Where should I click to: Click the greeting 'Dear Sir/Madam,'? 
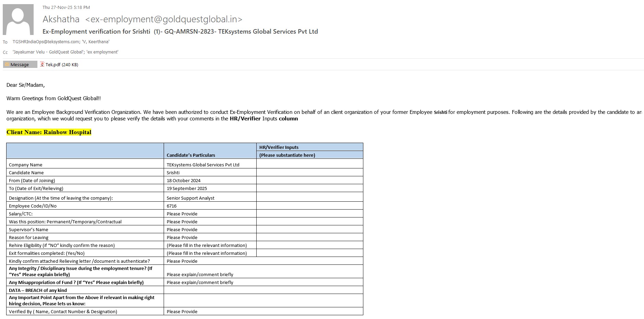click(26, 85)
